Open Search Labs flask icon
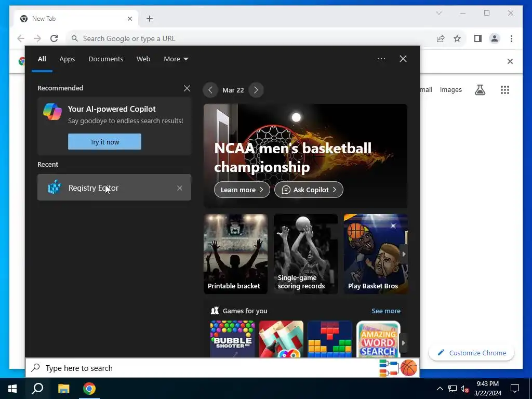The image size is (532, 399). [x=480, y=90]
